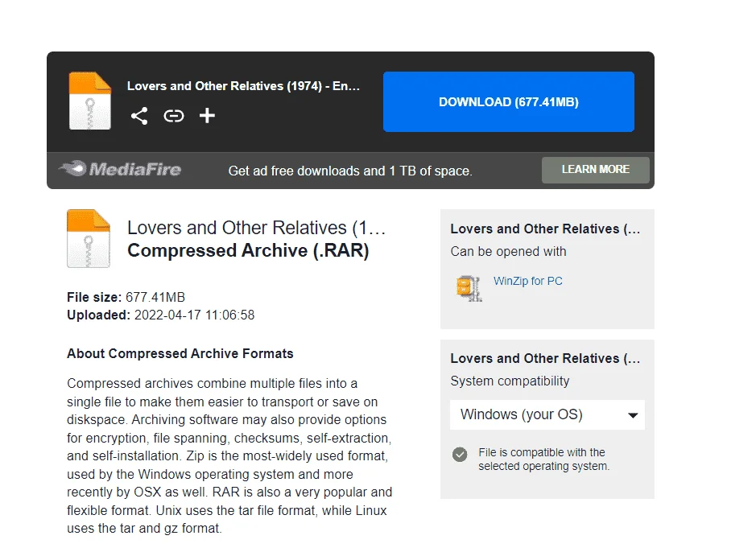Image resolution: width=756 pixels, height=548 pixels.
Task: Click the compressed archives description paragraph
Action: pos(229,456)
